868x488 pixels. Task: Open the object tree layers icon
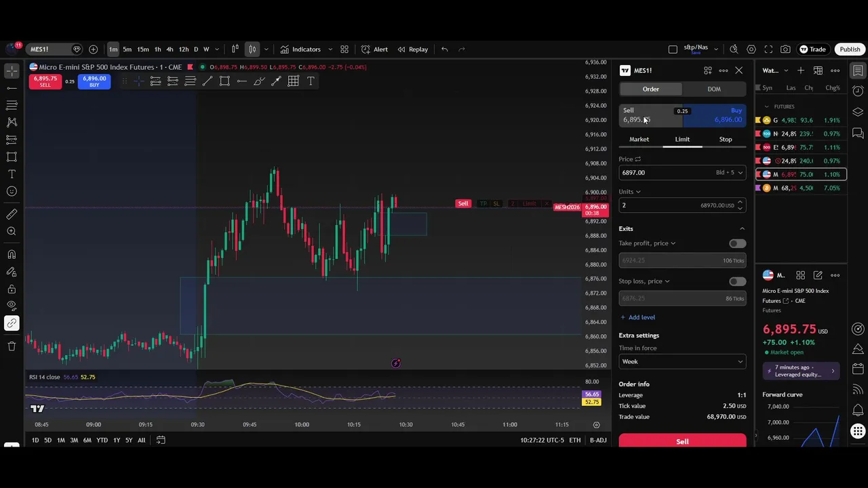tap(858, 112)
